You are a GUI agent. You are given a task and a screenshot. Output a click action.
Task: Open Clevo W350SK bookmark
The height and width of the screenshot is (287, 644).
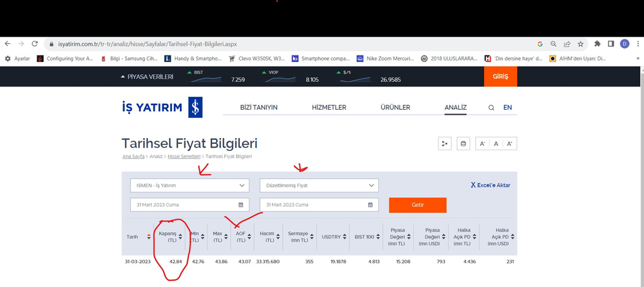[257, 59]
